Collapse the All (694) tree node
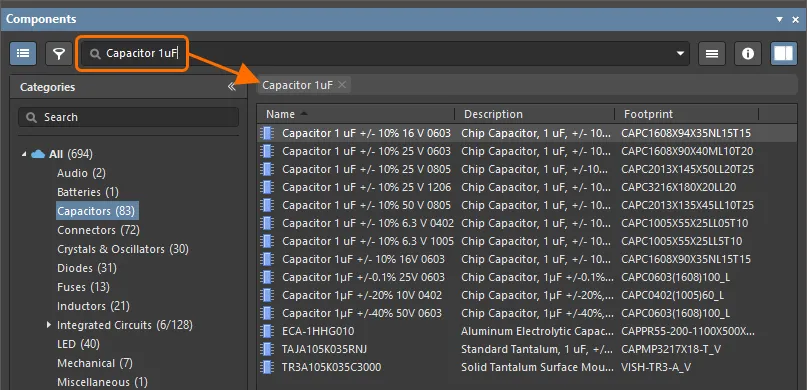The width and height of the screenshot is (807, 390). pyautogui.click(x=24, y=154)
